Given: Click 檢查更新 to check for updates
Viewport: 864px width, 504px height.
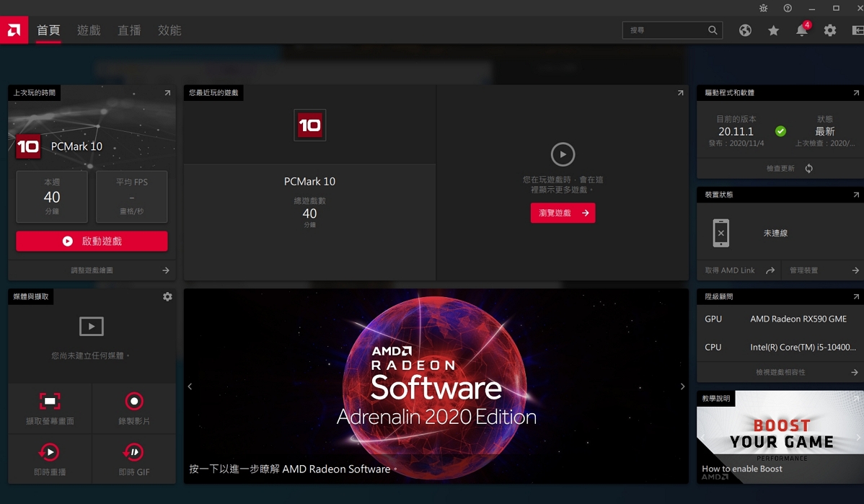Looking at the screenshot, I should 780,169.
